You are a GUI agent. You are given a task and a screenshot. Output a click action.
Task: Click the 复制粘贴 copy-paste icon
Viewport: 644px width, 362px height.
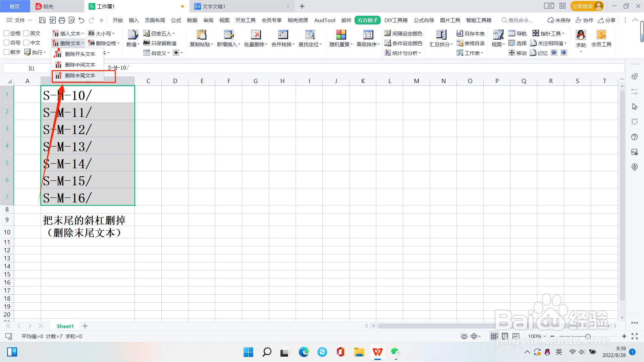201,35
